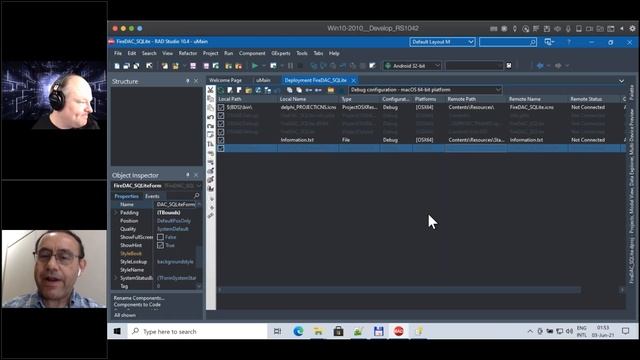This screenshot has height=360, width=640.
Task: Click the Windows taskbar search box
Action: point(198,331)
